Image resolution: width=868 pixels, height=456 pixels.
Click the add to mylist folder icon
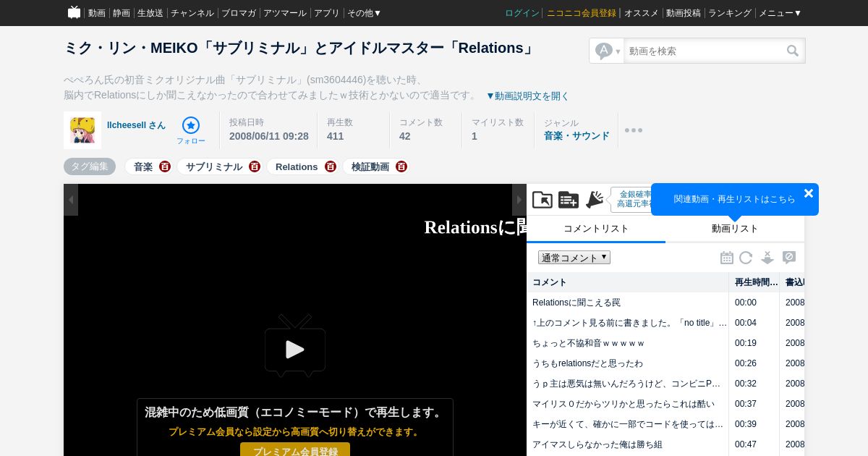tap(542, 200)
